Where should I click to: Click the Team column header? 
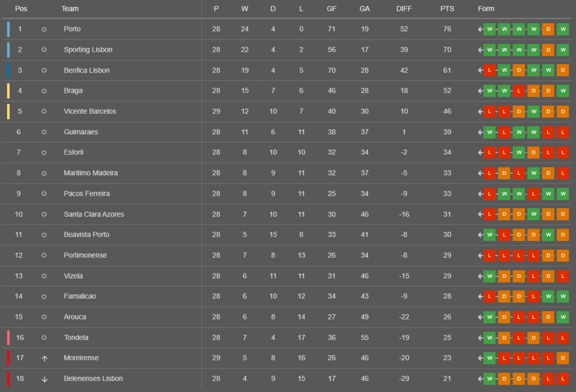(70, 9)
